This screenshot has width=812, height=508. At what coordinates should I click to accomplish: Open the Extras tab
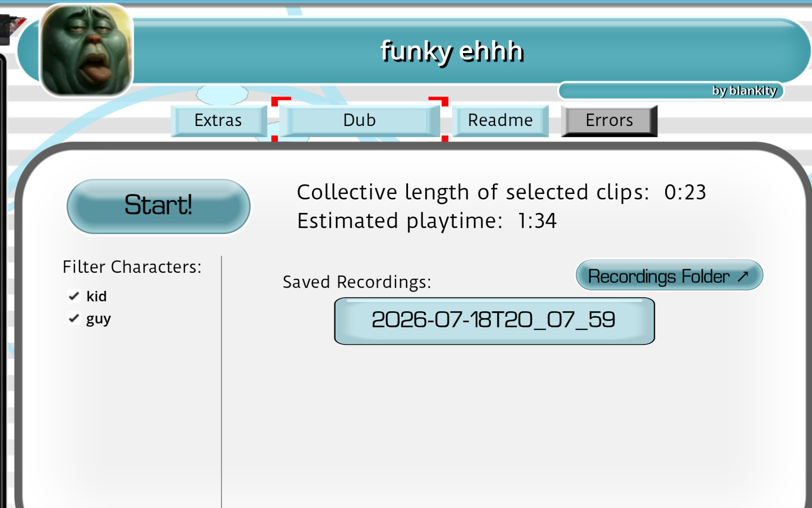[x=219, y=121]
